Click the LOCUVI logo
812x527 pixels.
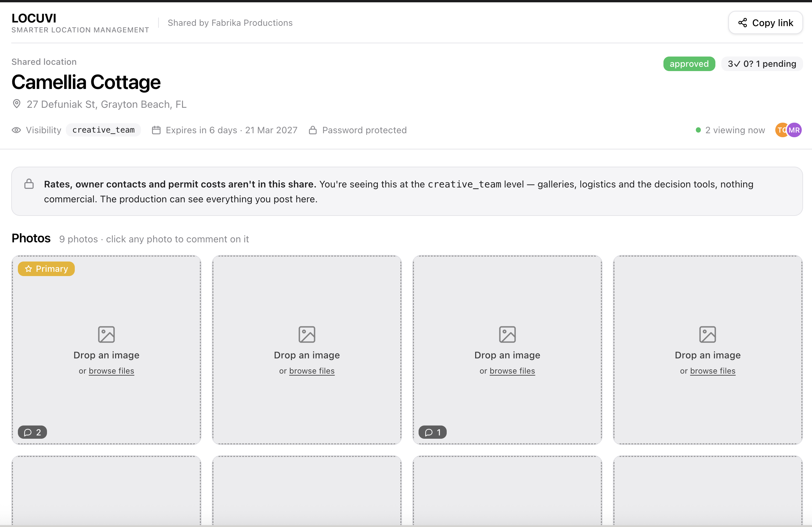34,19
